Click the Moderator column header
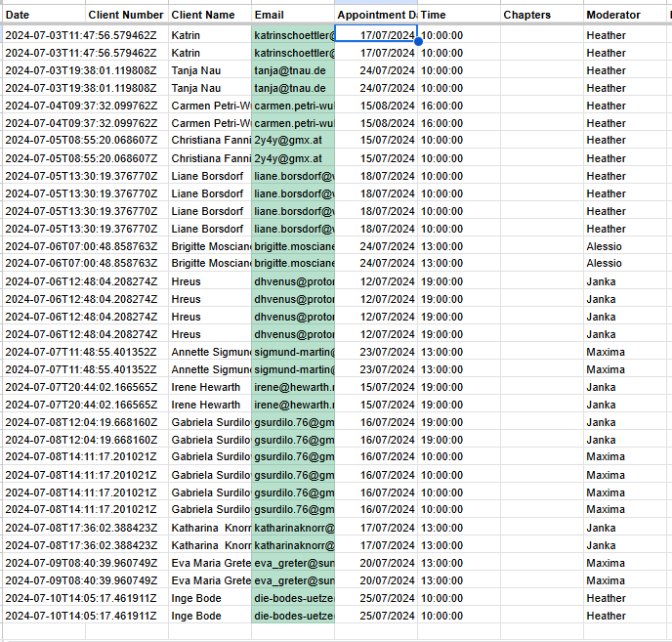 625,15
